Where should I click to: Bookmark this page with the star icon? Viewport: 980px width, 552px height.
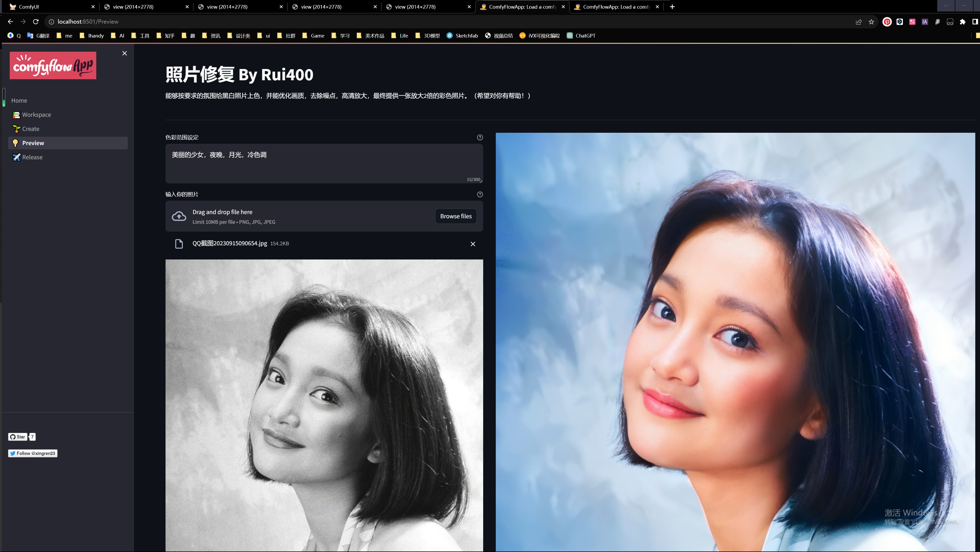tap(871, 22)
